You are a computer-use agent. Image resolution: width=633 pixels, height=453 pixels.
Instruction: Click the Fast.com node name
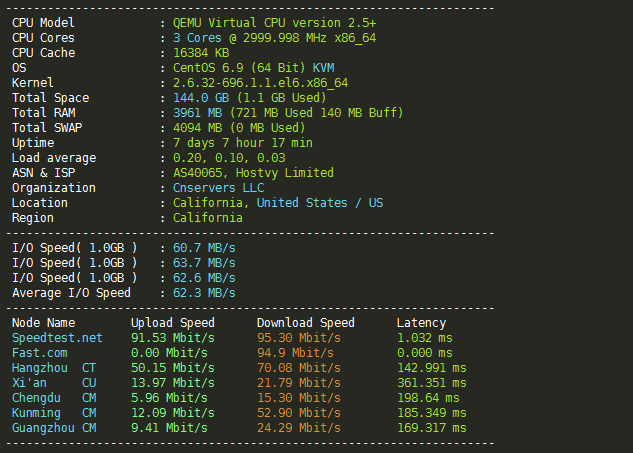(x=40, y=353)
